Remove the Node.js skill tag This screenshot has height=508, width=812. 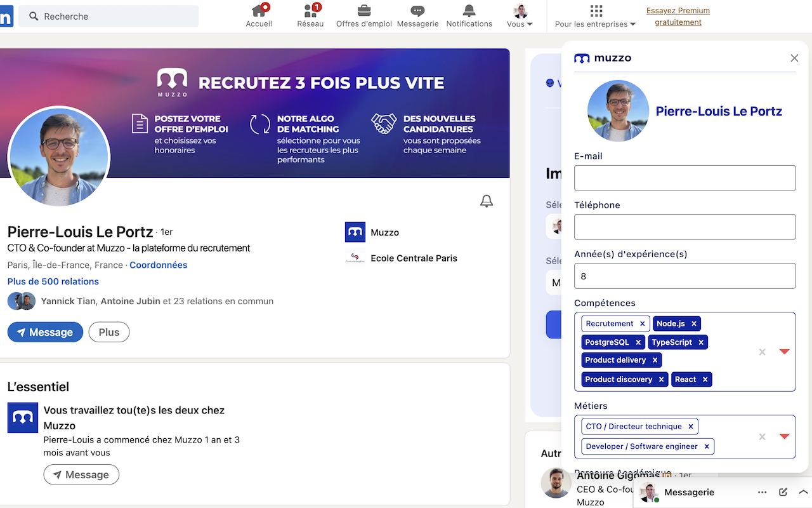tap(694, 324)
